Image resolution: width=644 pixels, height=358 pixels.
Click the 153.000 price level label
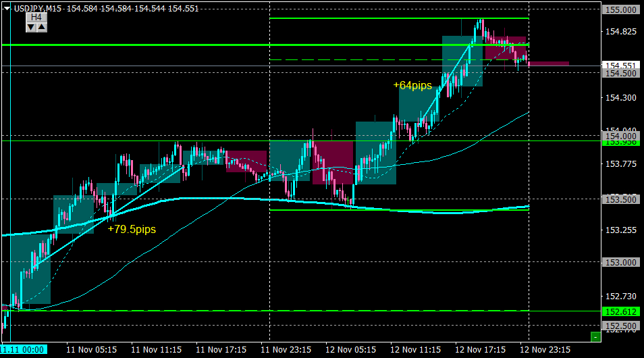coord(621,263)
